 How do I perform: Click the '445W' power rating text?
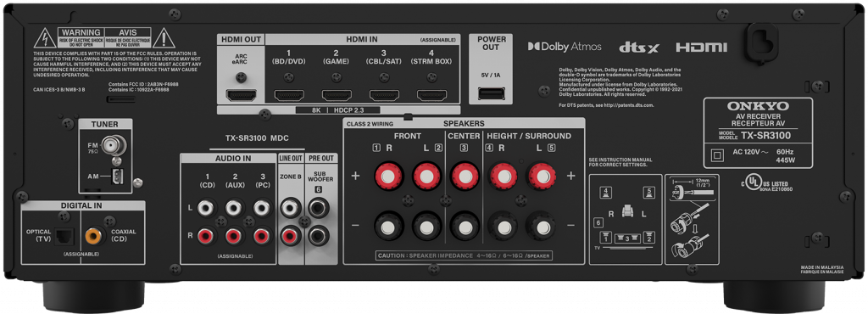[x=786, y=160]
